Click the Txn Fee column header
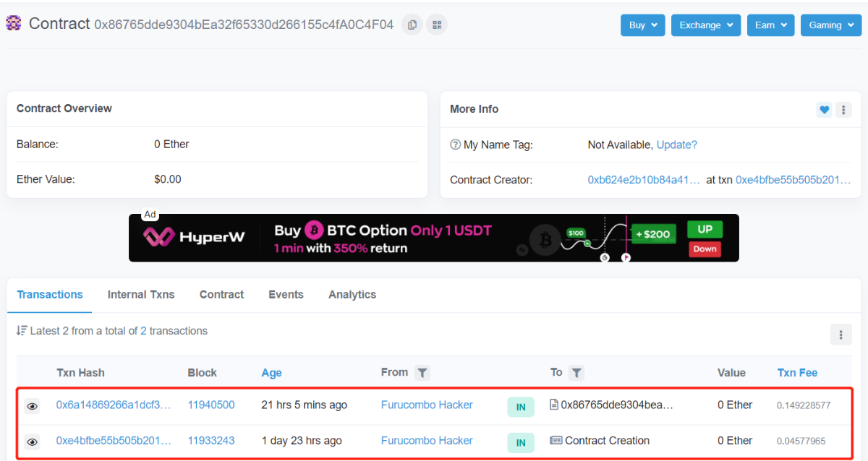Image resolution: width=868 pixels, height=461 pixels. pos(797,373)
